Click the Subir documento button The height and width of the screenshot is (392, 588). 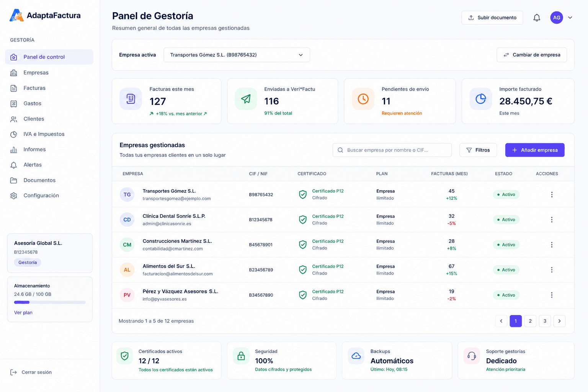coord(492,18)
